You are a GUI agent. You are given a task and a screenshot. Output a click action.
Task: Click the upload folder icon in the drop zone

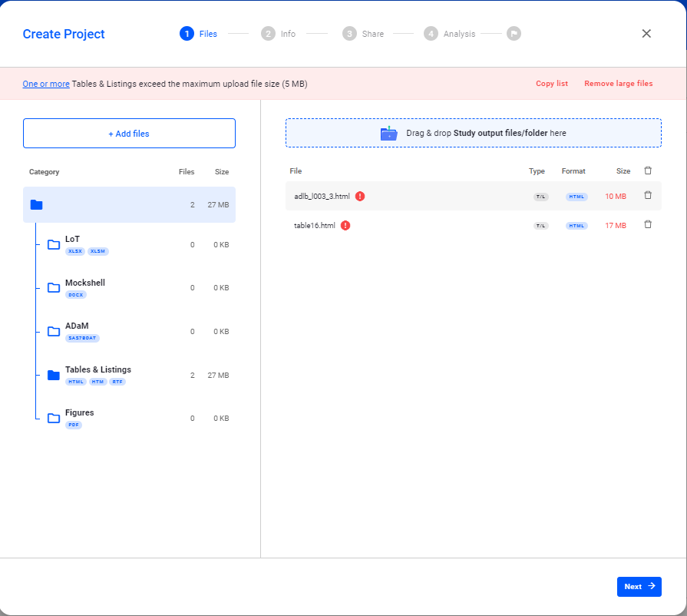click(x=388, y=132)
